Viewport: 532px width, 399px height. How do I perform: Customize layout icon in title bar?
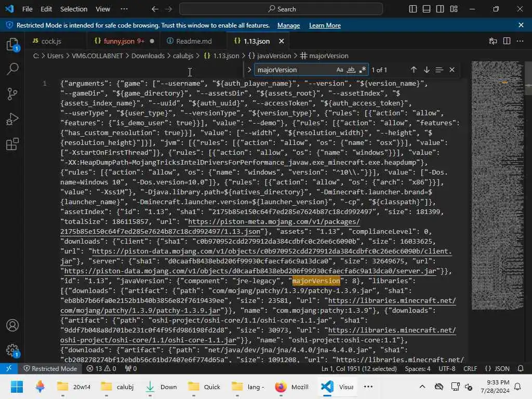click(454, 9)
